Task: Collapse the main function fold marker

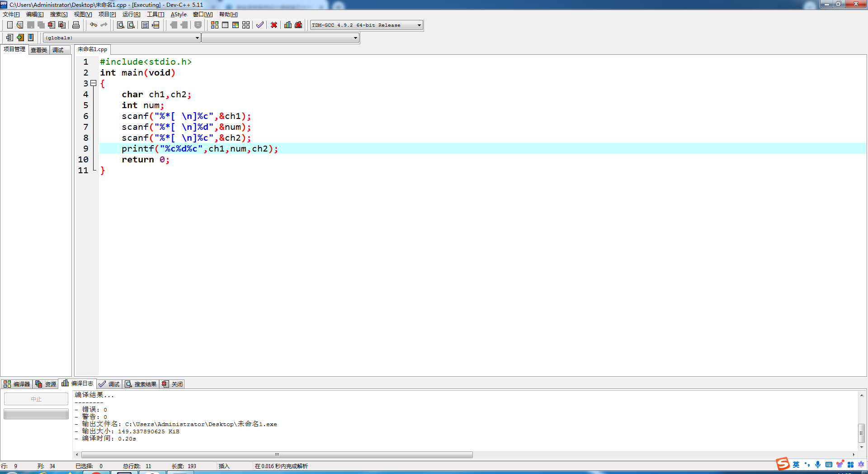Action: 94,83
